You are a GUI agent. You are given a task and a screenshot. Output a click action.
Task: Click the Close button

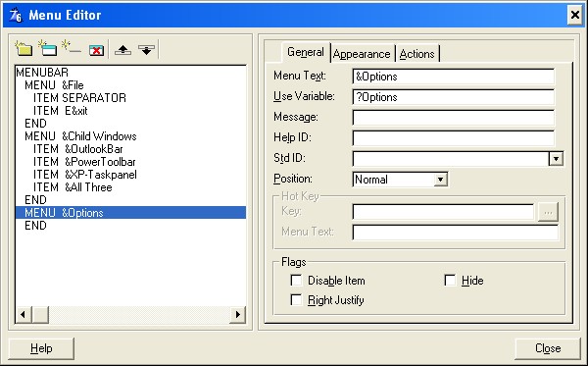coord(548,348)
